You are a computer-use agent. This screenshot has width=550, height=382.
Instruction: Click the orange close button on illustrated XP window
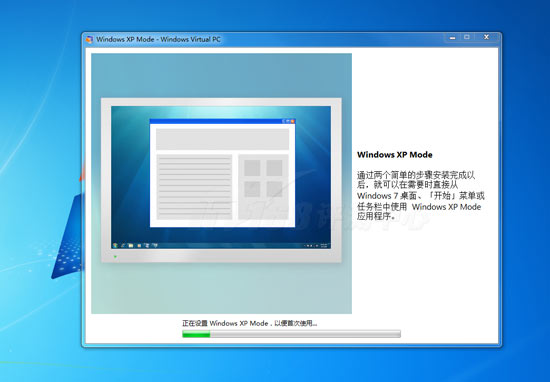(292, 121)
